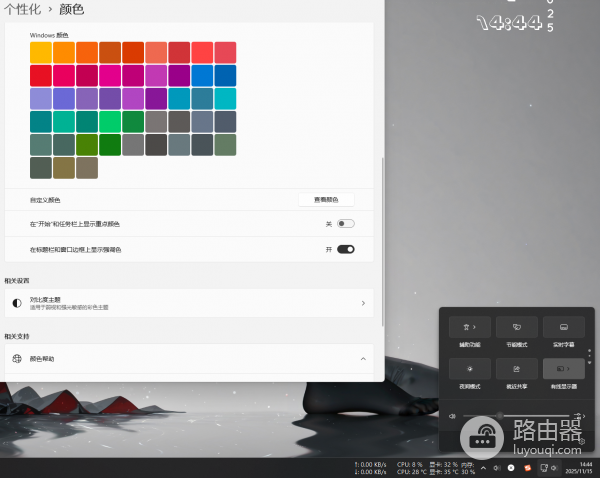Open the 对比度主题 contrast themes page
600x478 pixels.
[x=188, y=302]
